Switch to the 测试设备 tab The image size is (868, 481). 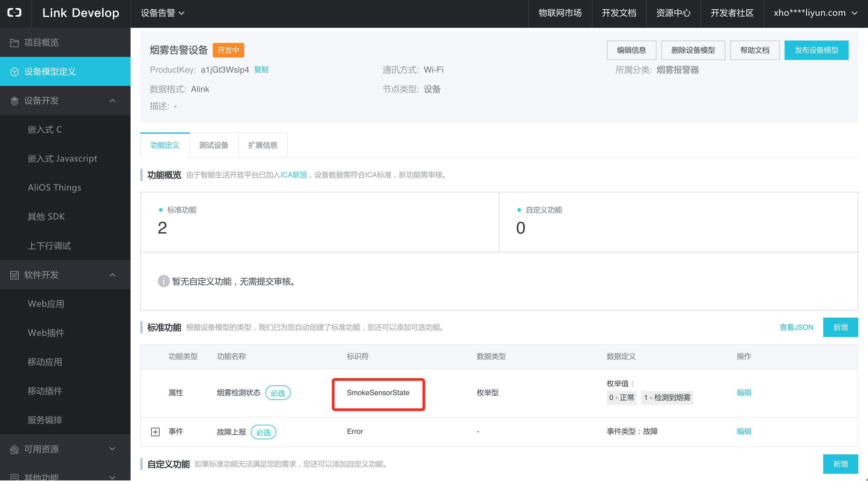pyautogui.click(x=214, y=145)
